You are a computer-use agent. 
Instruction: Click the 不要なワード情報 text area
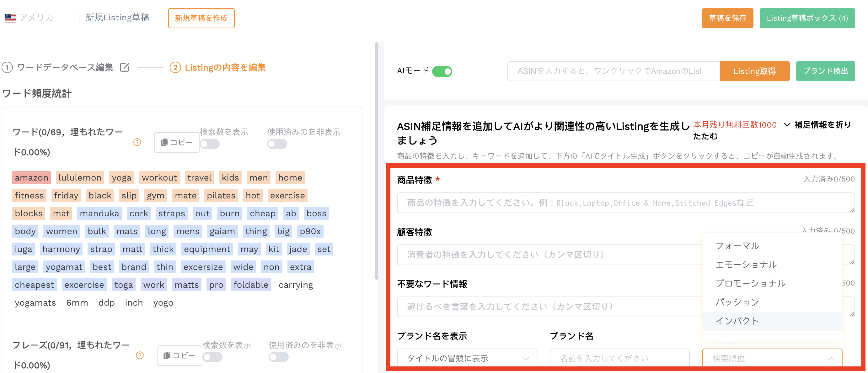click(550, 307)
